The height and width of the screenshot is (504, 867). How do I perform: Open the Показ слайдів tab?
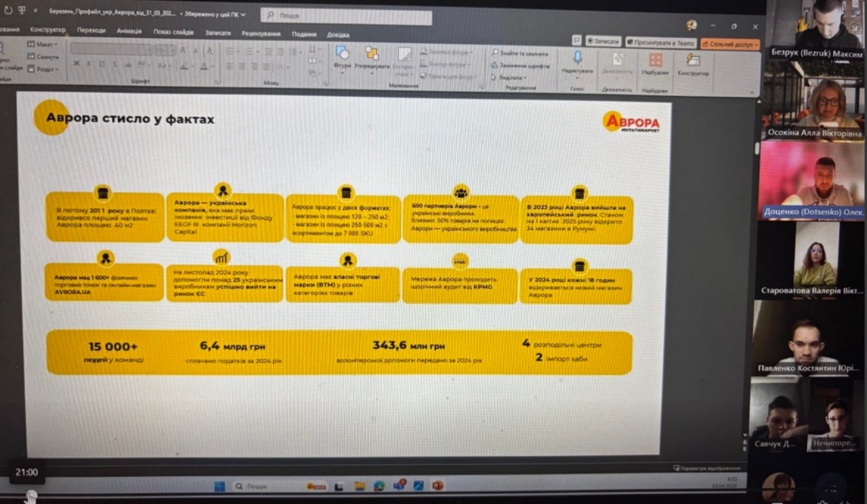tap(173, 32)
